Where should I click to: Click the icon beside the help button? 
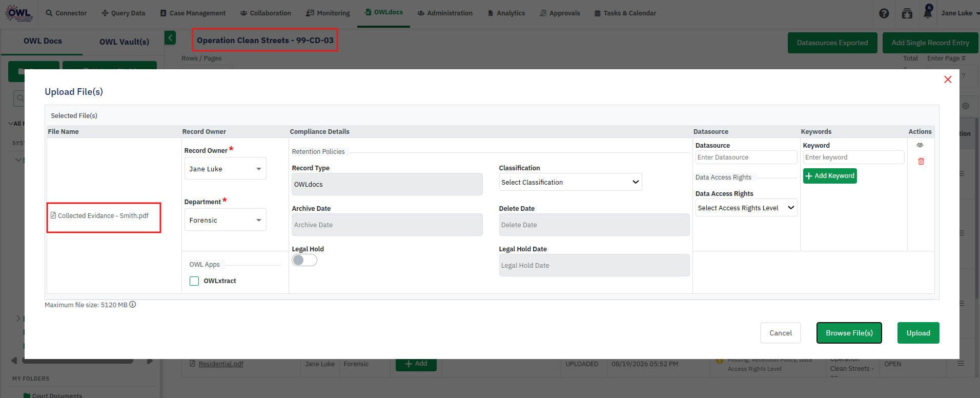point(907,13)
